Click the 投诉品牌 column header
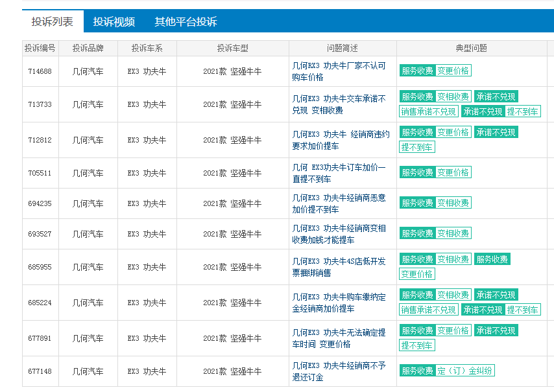This screenshot has width=554, height=392. tap(88, 48)
